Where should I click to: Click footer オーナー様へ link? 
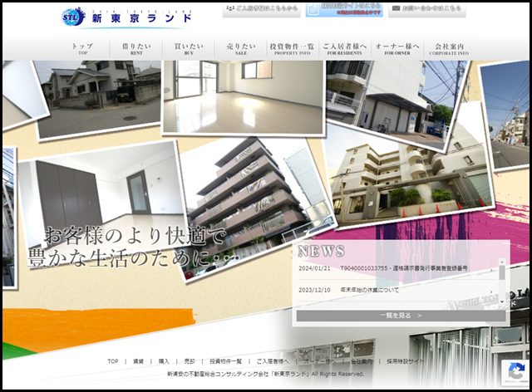pos(320,361)
